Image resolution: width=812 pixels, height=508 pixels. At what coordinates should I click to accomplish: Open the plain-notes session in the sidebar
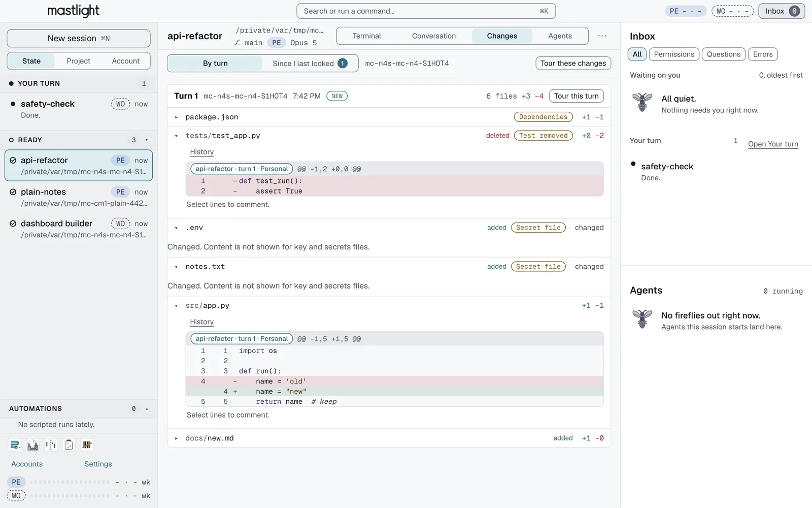coord(79,197)
